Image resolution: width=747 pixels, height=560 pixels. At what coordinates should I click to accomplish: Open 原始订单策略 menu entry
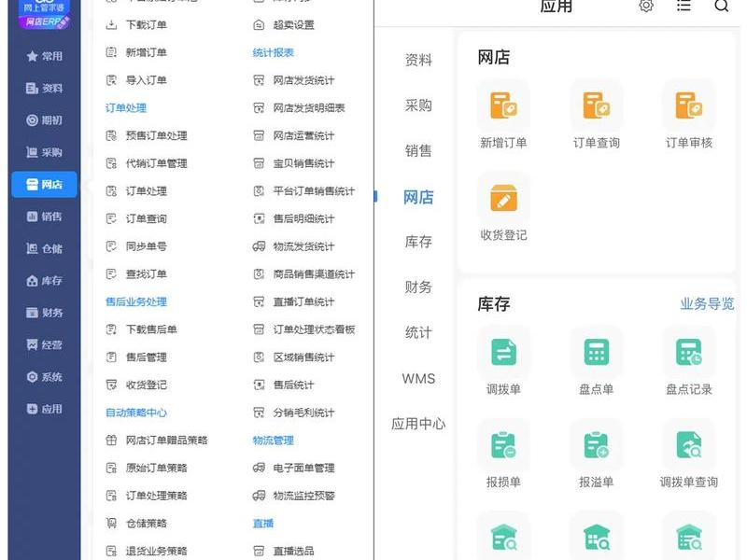click(147, 468)
